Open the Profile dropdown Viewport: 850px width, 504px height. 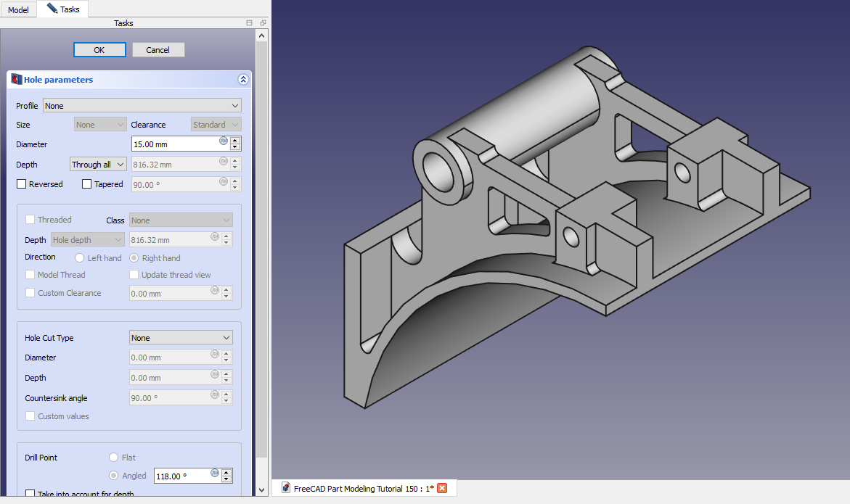142,106
